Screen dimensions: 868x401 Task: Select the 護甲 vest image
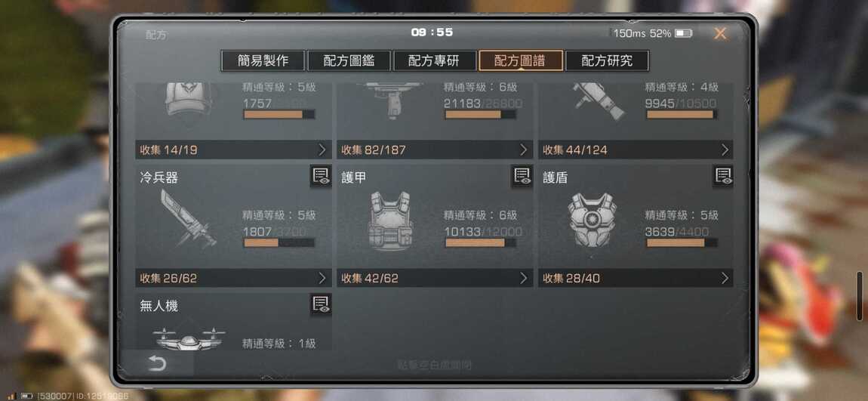(389, 221)
